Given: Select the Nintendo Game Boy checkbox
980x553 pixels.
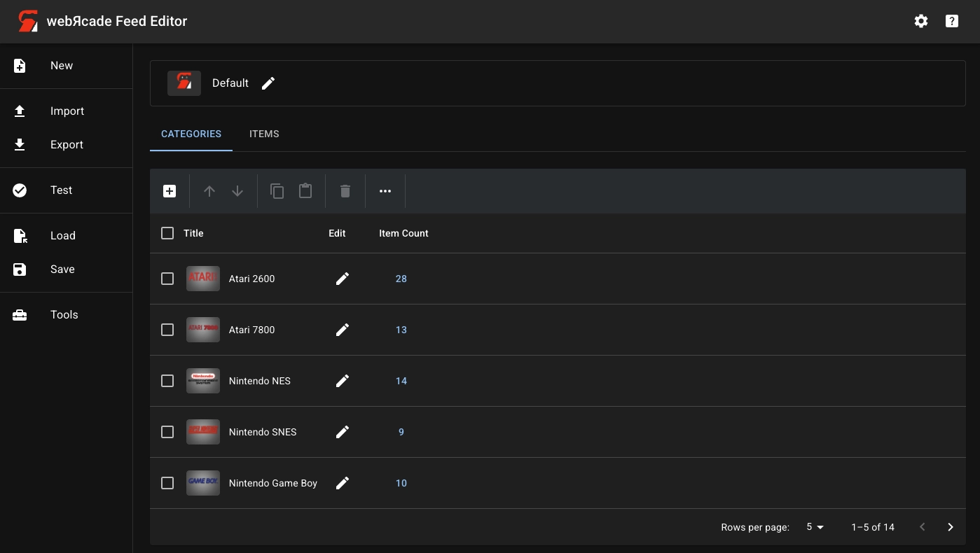Looking at the screenshot, I should 167,483.
